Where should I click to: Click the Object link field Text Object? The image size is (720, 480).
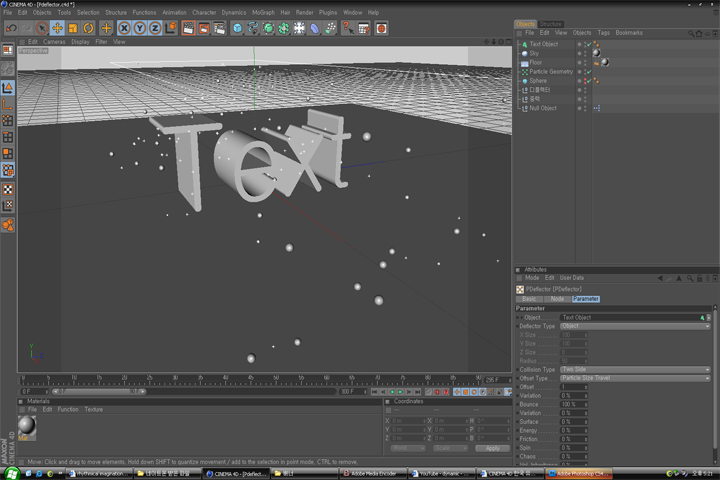pyautogui.click(x=631, y=317)
